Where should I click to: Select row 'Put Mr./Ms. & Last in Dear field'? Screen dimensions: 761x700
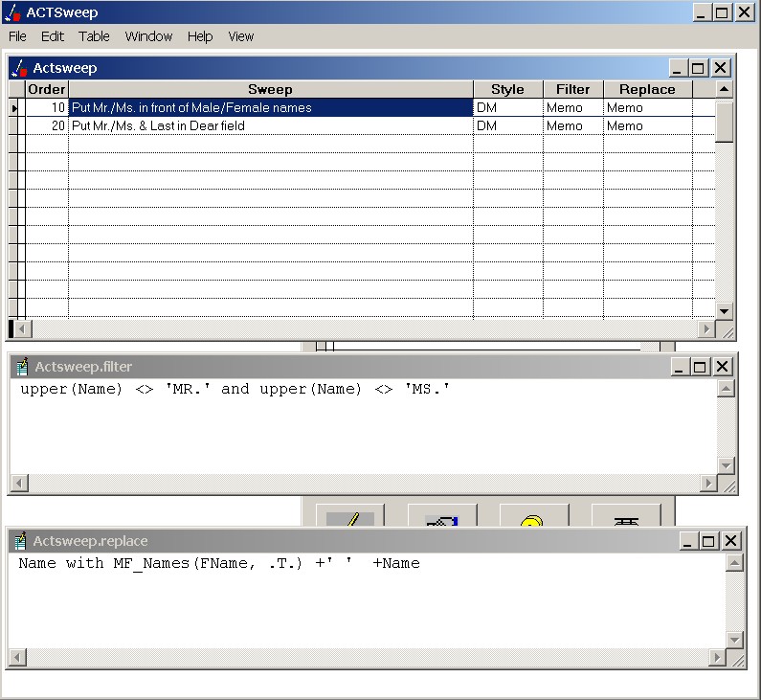[270, 125]
